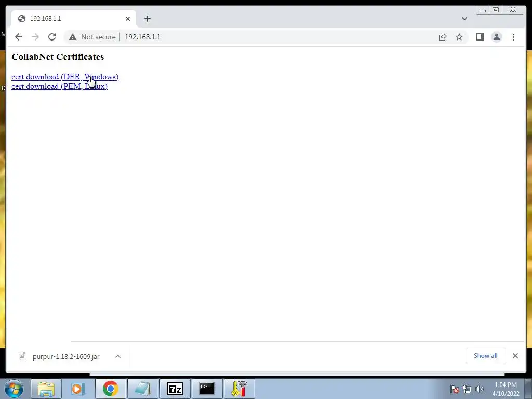Expand the tab search chevron
The height and width of the screenshot is (399, 532).
tap(464, 19)
